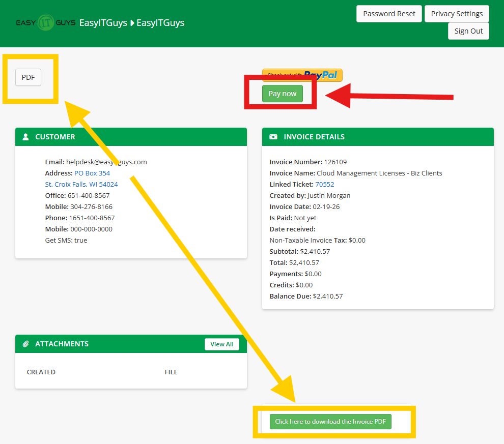Screen dimensions: 504x444
Task: Click Invoice Number 126109
Action: coord(308,162)
